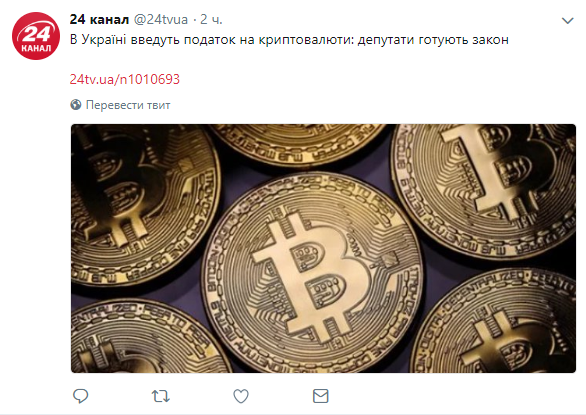Like the tweet using the heart icon
This screenshot has width=586, height=415.
[x=241, y=396]
